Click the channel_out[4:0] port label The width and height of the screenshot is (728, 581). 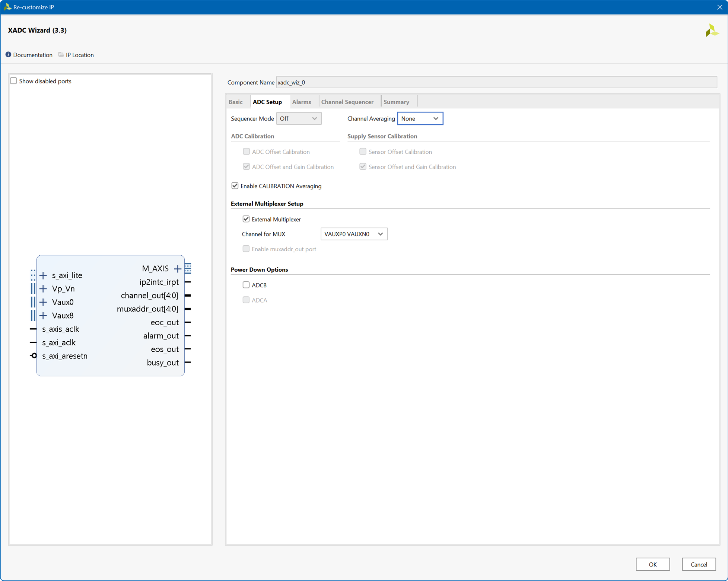[149, 296]
